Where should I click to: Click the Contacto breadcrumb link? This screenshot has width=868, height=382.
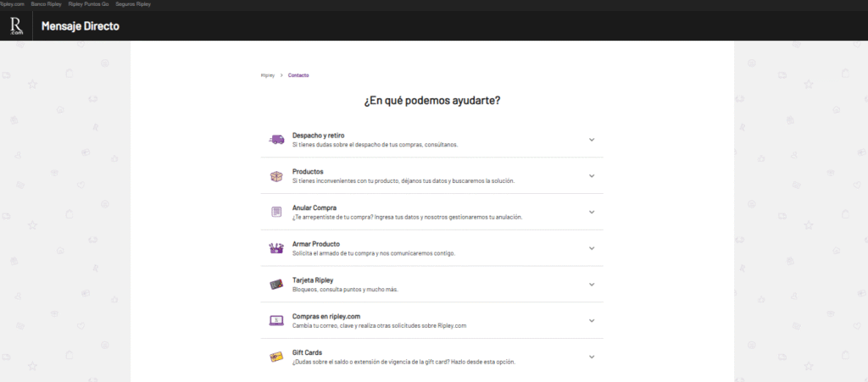pos(298,75)
